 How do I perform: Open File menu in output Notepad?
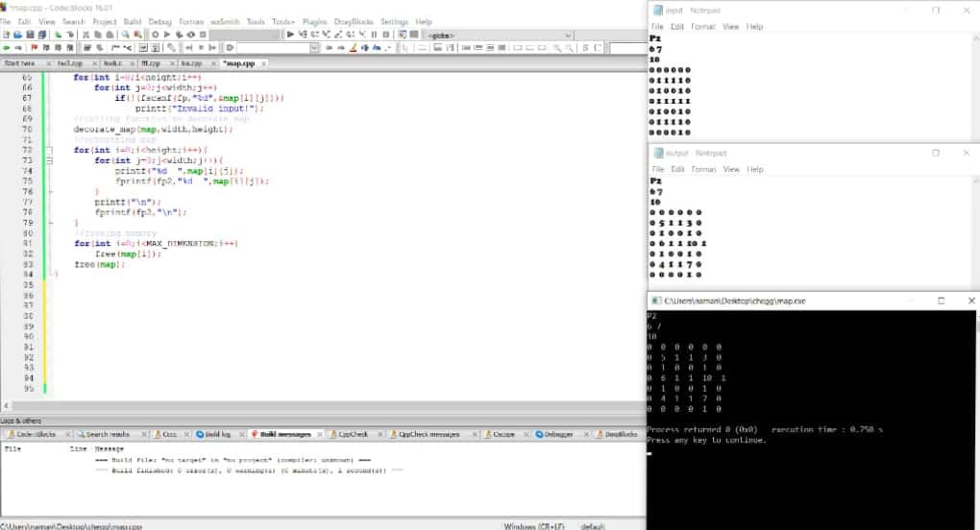coord(657,169)
